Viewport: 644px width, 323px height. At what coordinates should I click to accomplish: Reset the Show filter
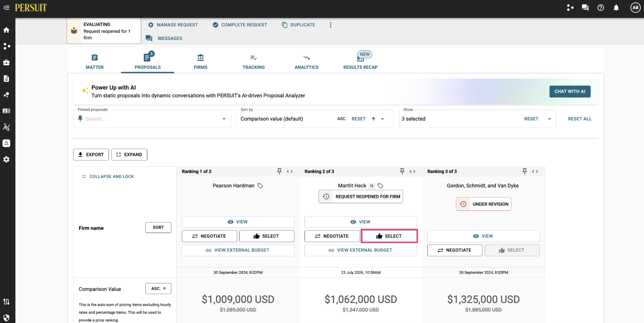pyautogui.click(x=531, y=119)
